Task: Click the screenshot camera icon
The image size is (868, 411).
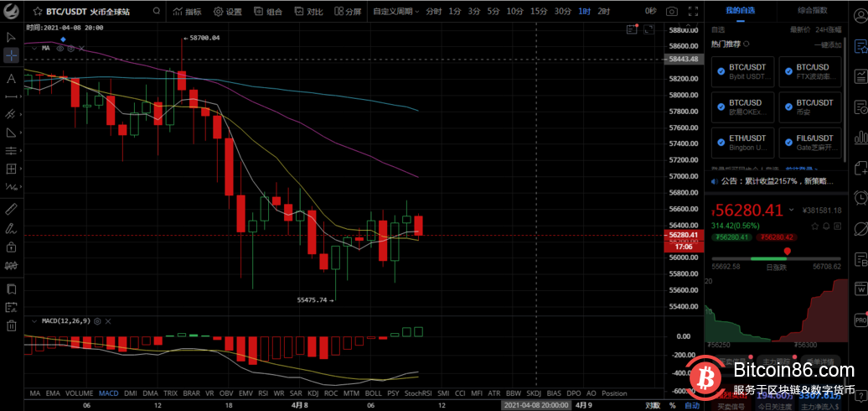Action: click(x=672, y=12)
